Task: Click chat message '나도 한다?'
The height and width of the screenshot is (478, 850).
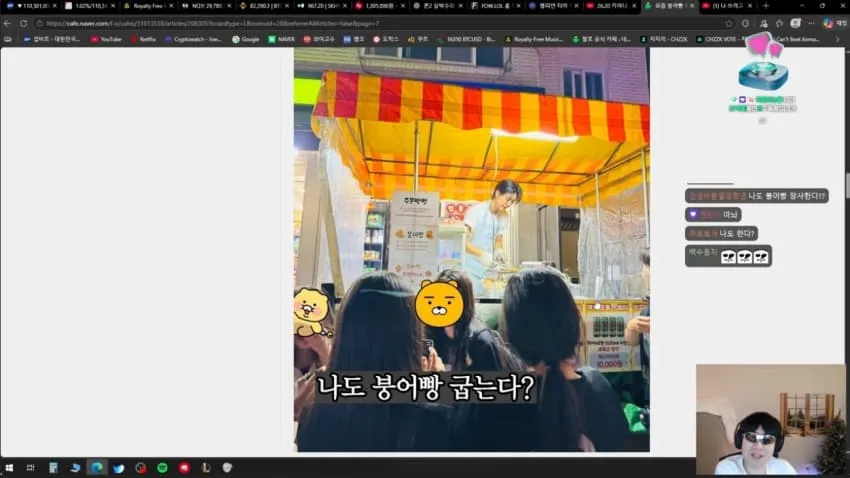Action: (722, 234)
